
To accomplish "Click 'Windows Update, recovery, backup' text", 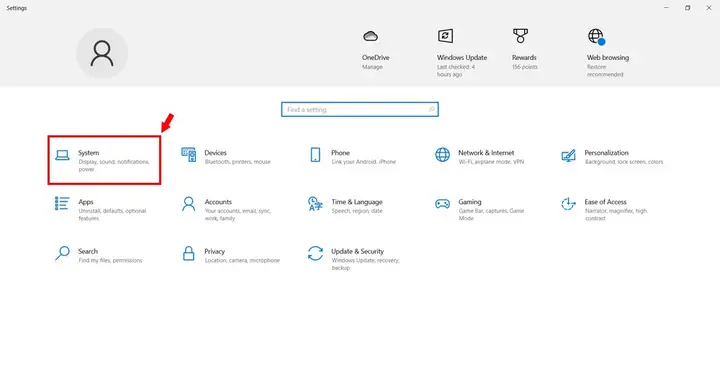I will [366, 264].
